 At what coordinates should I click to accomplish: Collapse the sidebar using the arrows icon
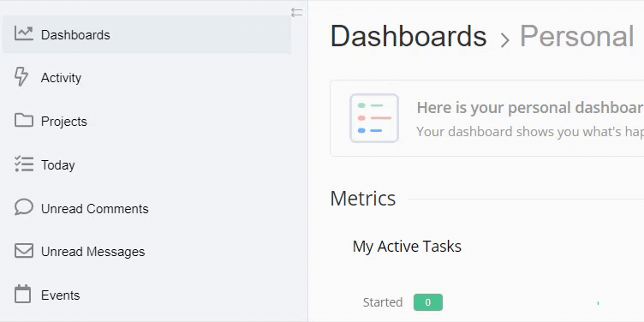point(296,13)
